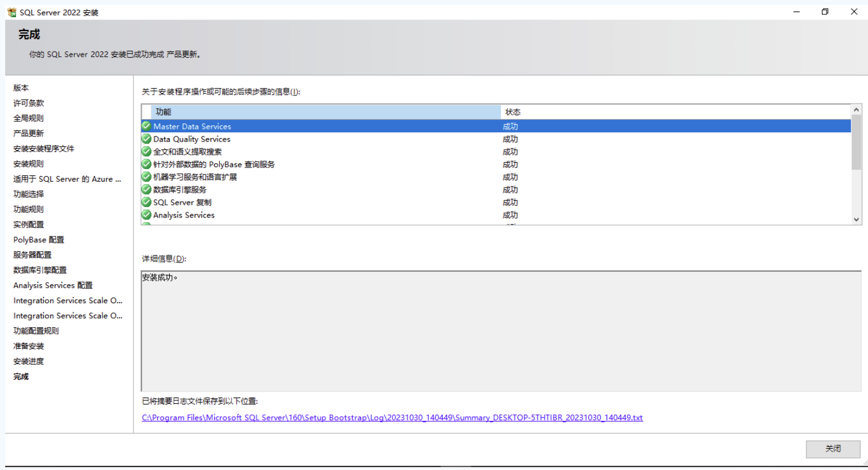The width and height of the screenshot is (868, 470).
Task: Click the 准备安装 step in sidebar
Action: tap(29, 346)
